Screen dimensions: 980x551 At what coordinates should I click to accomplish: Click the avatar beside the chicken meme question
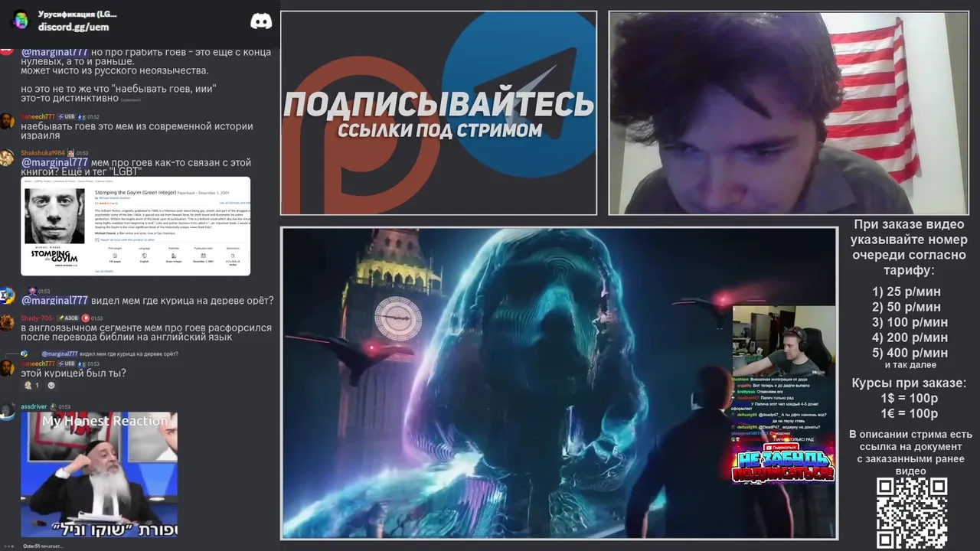(7, 295)
